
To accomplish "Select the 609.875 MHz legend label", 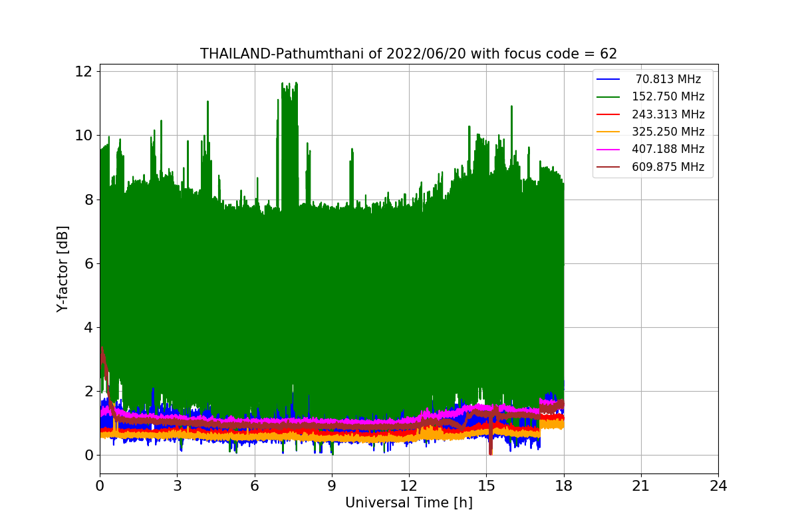I will pyautogui.click(x=668, y=167).
